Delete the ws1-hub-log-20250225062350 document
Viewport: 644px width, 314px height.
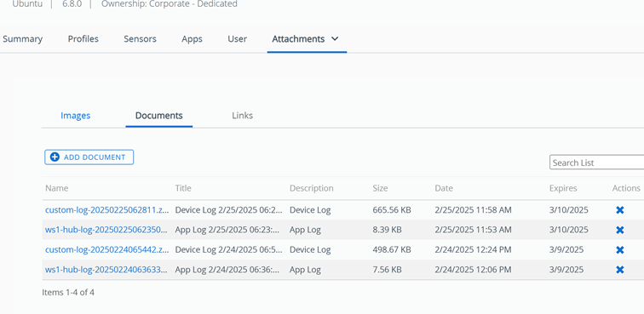(x=620, y=230)
